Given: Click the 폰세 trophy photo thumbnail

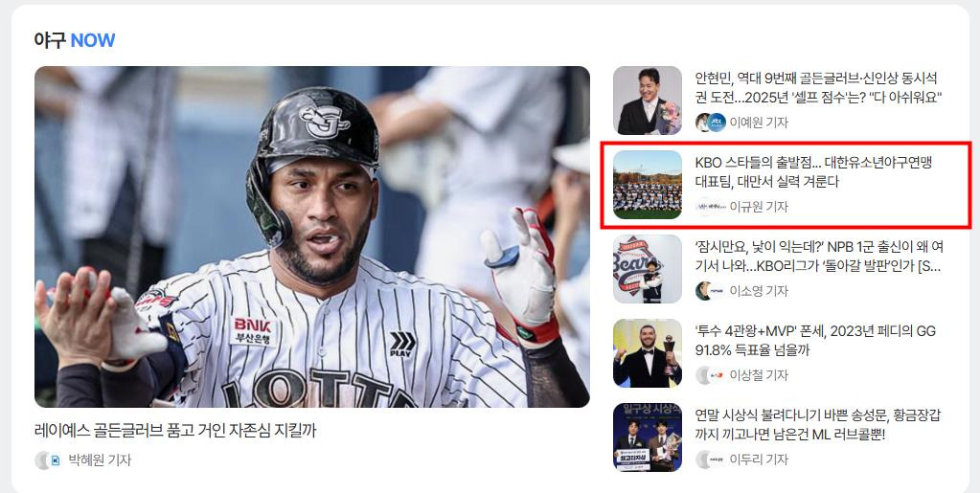Looking at the screenshot, I should (x=648, y=353).
